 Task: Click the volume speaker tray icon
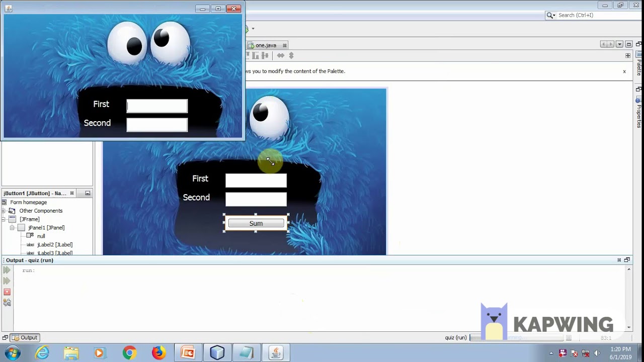click(597, 353)
